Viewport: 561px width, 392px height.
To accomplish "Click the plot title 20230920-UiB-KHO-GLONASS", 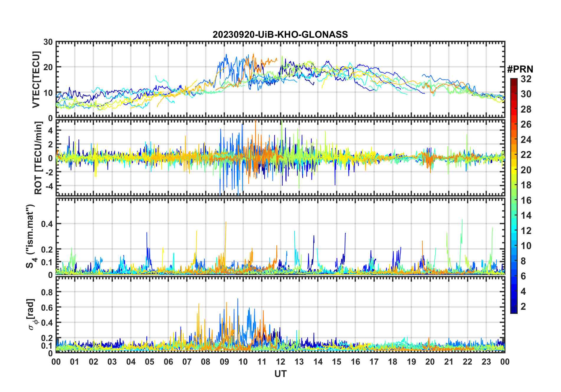I will coord(280,34).
